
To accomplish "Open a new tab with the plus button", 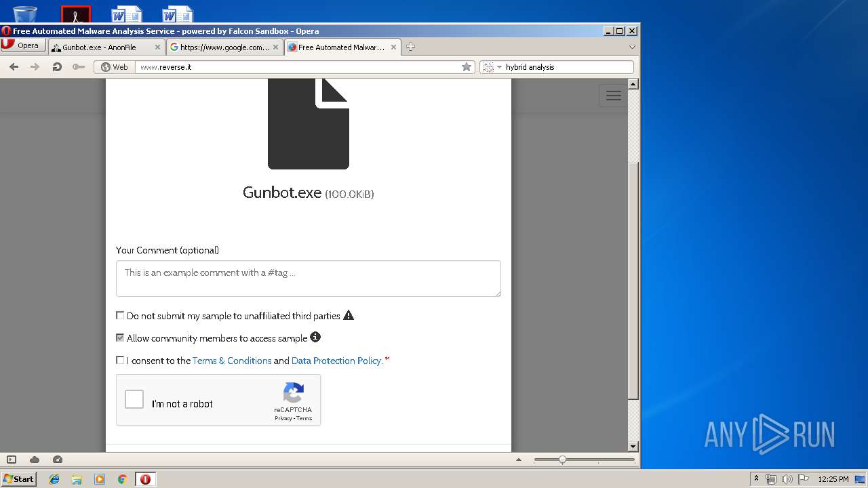I will (410, 47).
